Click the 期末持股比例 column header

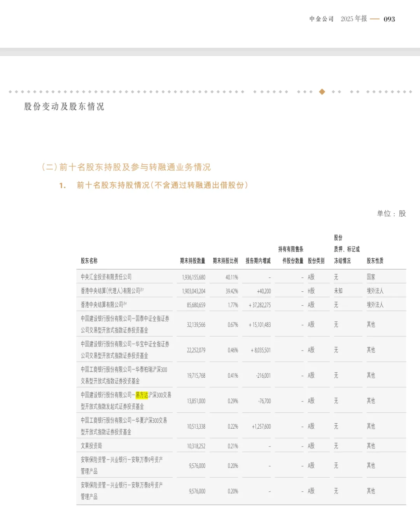click(225, 261)
